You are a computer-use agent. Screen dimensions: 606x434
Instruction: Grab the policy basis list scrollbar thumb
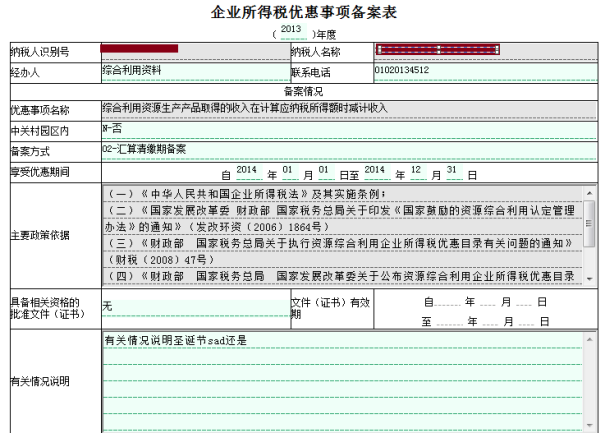point(590,224)
